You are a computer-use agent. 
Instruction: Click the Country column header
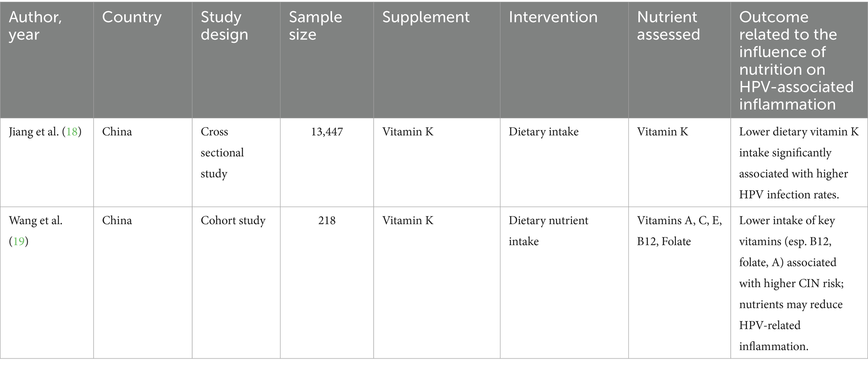click(132, 17)
